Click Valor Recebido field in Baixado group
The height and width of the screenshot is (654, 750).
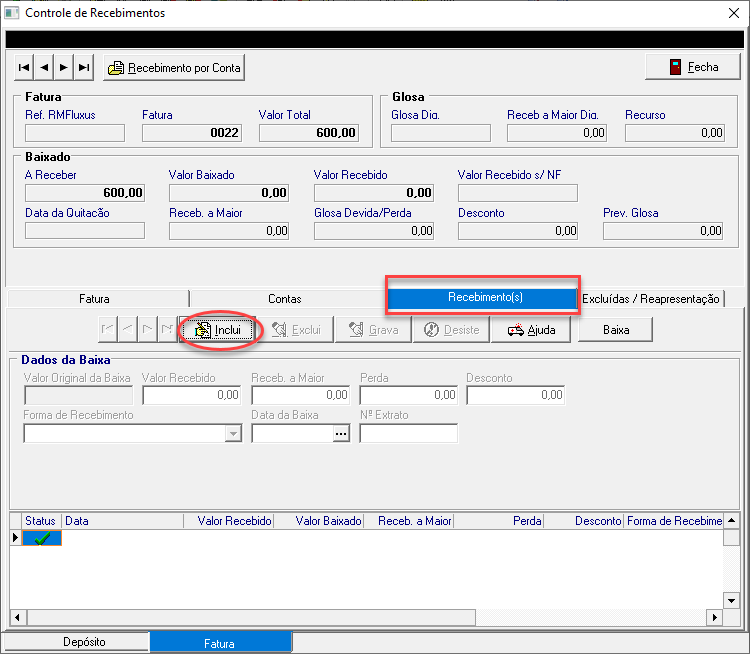click(x=374, y=193)
